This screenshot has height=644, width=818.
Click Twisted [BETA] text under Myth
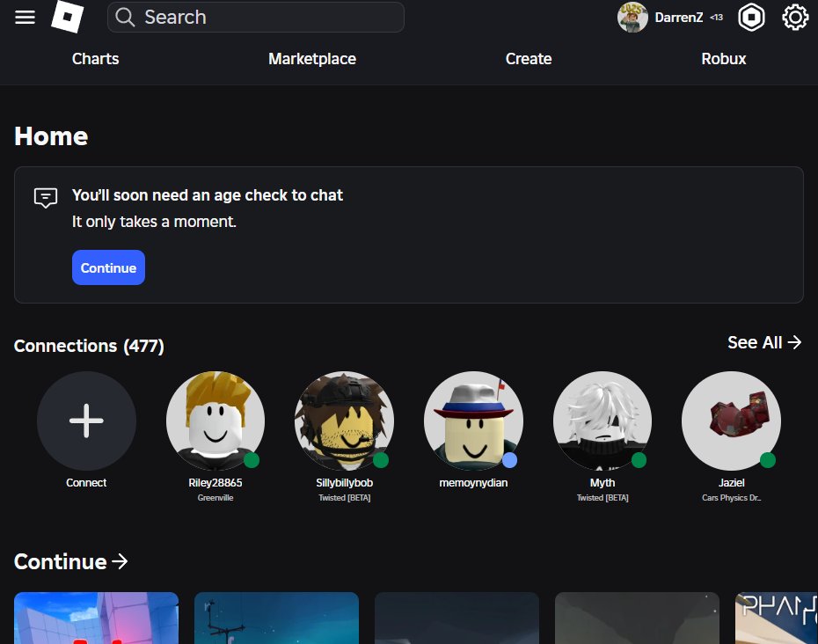coord(603,498)
